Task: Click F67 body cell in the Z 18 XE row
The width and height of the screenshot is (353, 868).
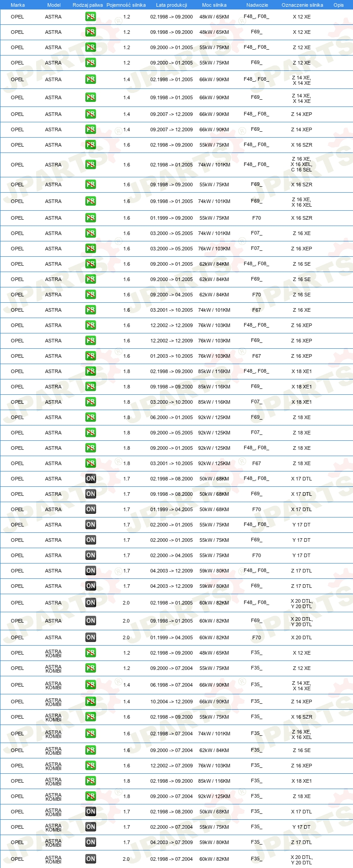Action: coord(256,463)
